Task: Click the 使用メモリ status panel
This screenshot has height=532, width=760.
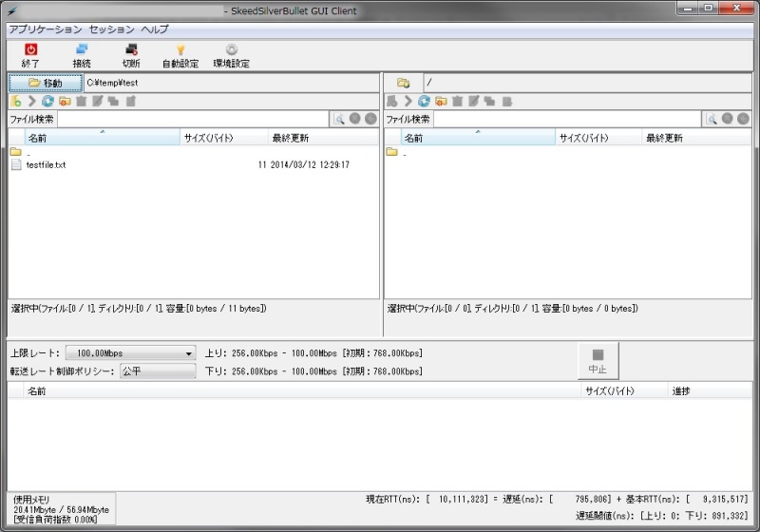Action: tap(61, 509)
